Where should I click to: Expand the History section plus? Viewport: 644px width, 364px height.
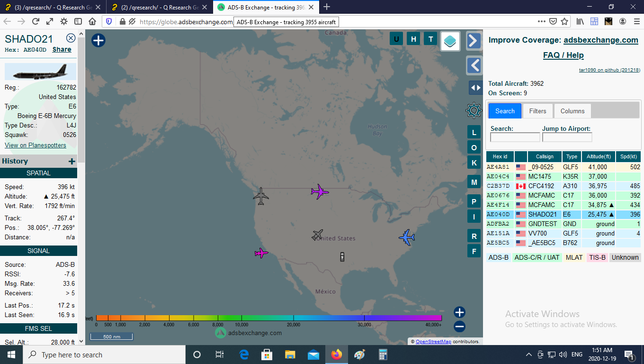point(72,161)
